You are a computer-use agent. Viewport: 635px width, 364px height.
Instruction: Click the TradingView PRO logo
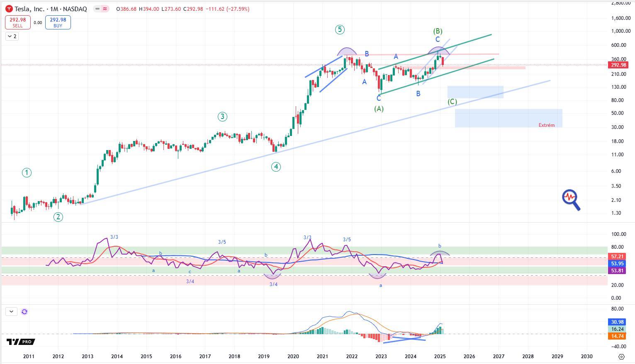point(21,342)
